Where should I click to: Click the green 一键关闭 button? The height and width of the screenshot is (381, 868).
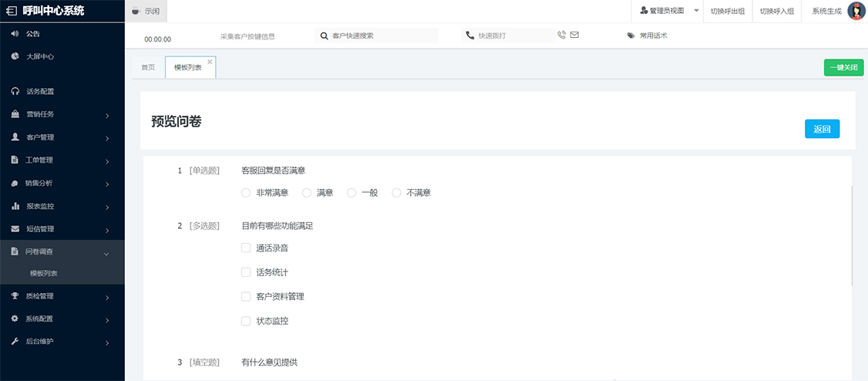(x=843, y=68)
